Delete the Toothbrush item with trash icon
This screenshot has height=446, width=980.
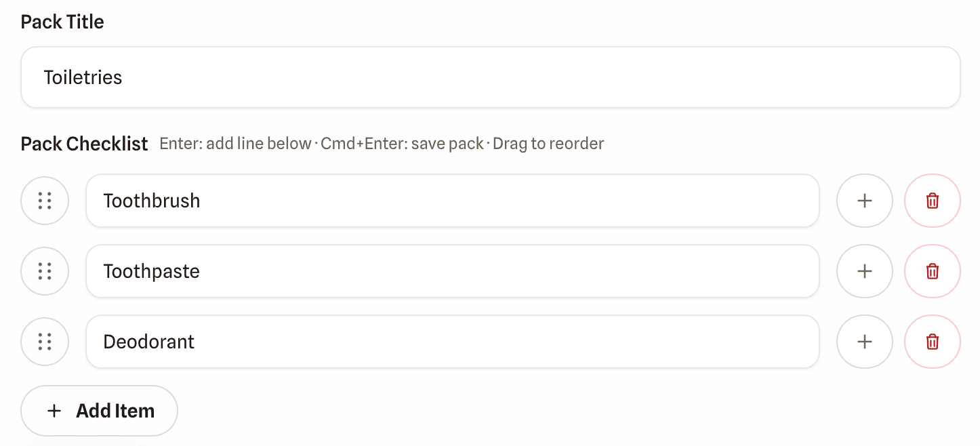[x=933, y=201]
